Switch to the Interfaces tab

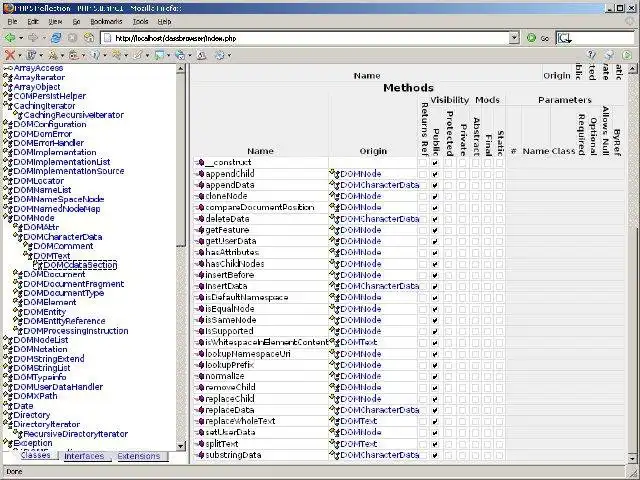[x=84, y=456]
